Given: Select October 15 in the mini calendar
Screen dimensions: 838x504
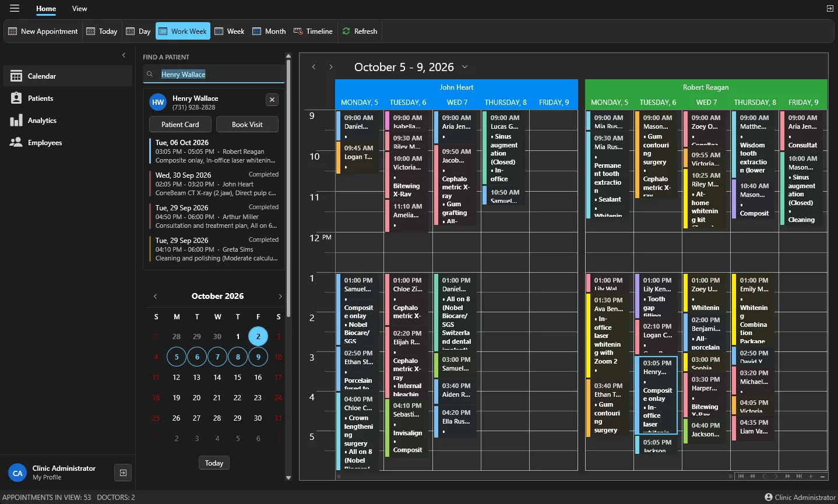Looking at the screenshot, I should tap(238, 377).
